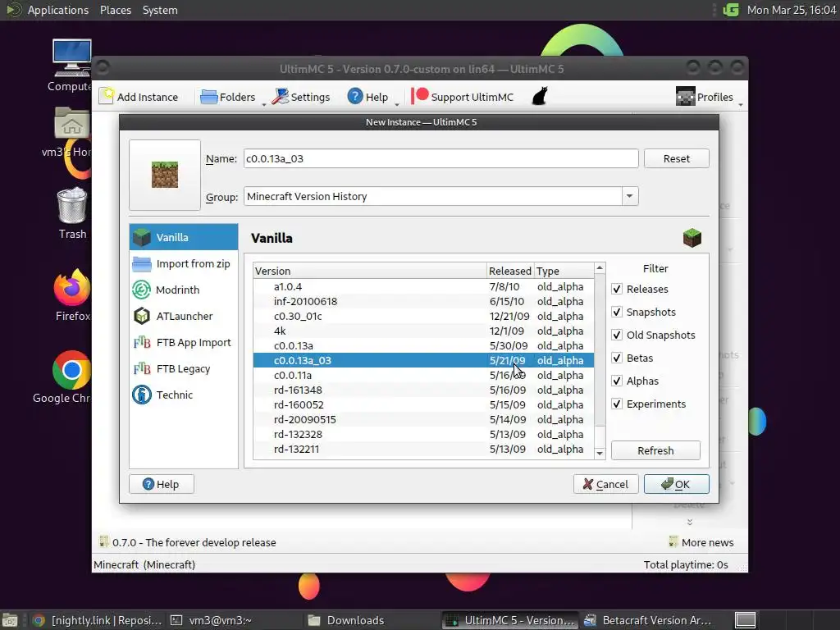Select version c0.0.13a row
This screenshot has height=630, width=840.
[x=423, y=345]
